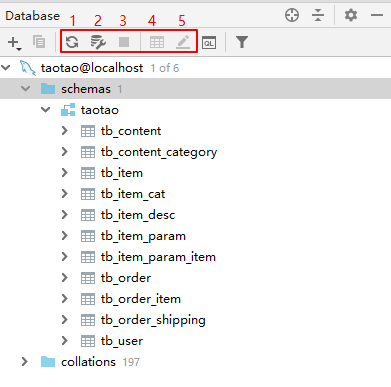Click the tb_item_desc table icon
The width and height of the screenshot is (391, 387).
[88, 215]
